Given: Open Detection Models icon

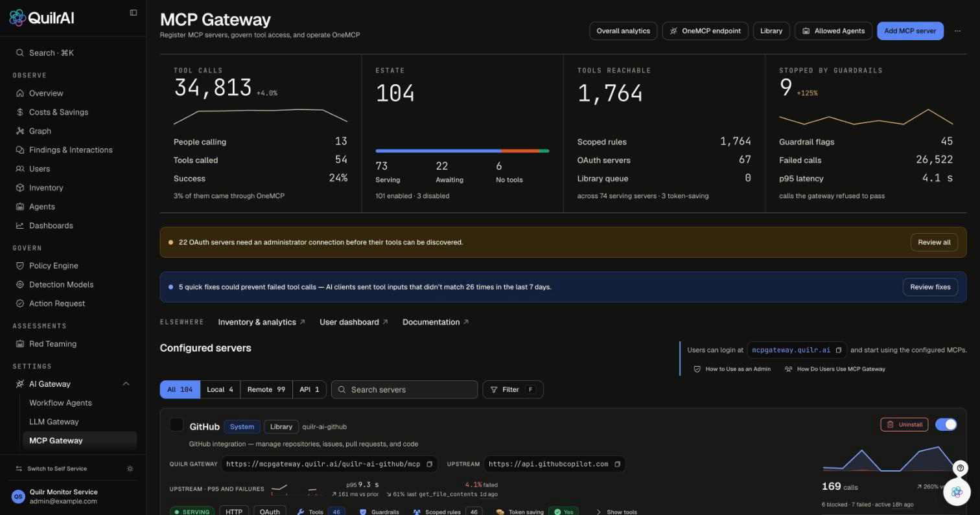Looking at the screenshot, I should tap(20, 284).
